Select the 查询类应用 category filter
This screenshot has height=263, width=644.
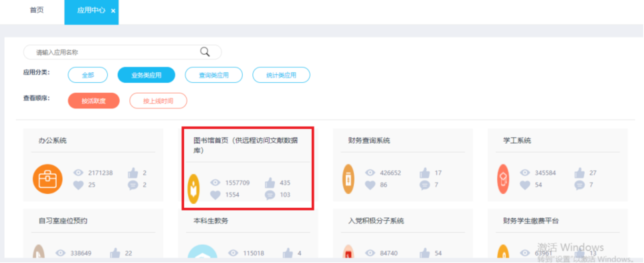click(x=213, y=75)
